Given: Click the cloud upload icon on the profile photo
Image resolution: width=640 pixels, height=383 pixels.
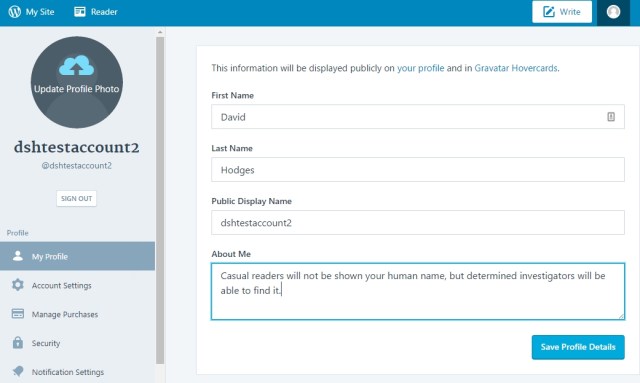Looking at the screenshot, I should (x=76, y=65).
